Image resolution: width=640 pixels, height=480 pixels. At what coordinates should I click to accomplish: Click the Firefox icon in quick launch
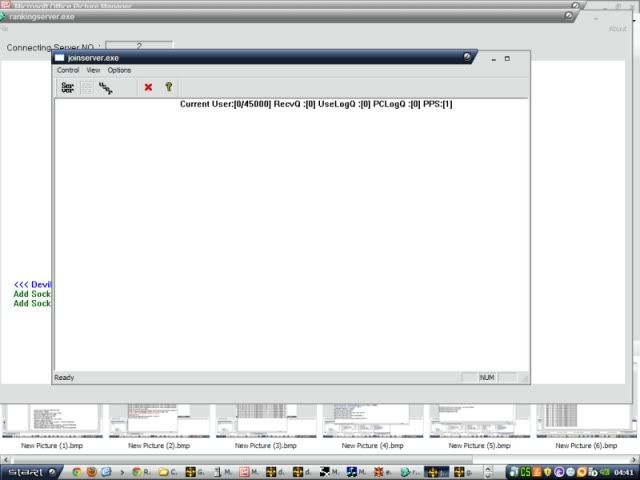91,471
